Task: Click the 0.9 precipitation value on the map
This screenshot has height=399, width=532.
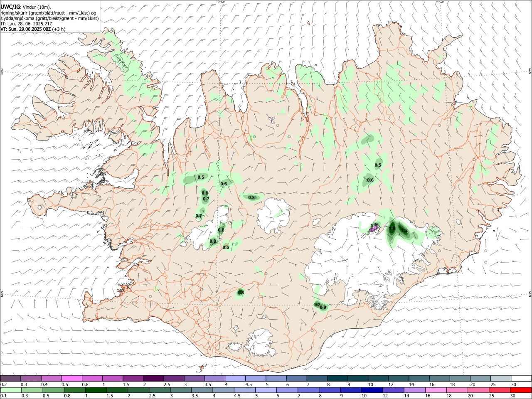Action: coord(323,307)
